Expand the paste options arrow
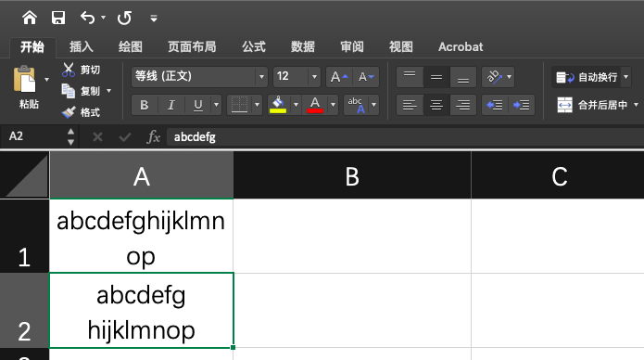The width and height of the screenshot is (644, 360). click(46, 80)
